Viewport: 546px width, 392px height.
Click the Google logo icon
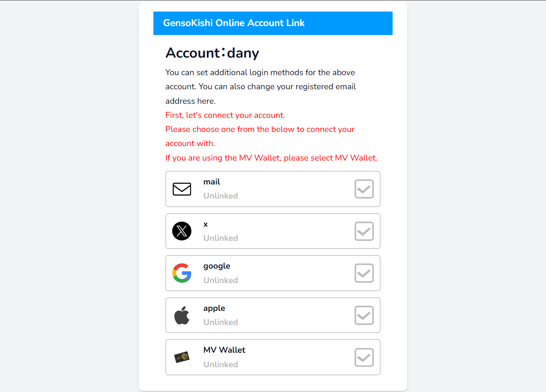tap(182, 273)
